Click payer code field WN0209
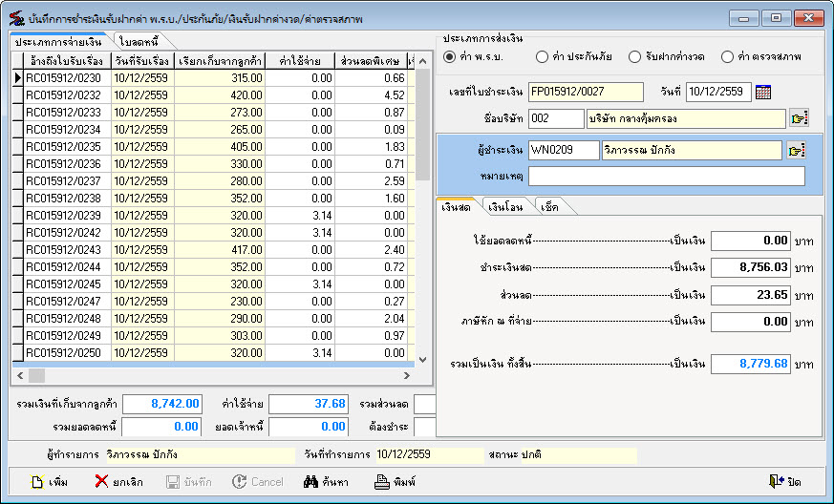 (564, 151)
